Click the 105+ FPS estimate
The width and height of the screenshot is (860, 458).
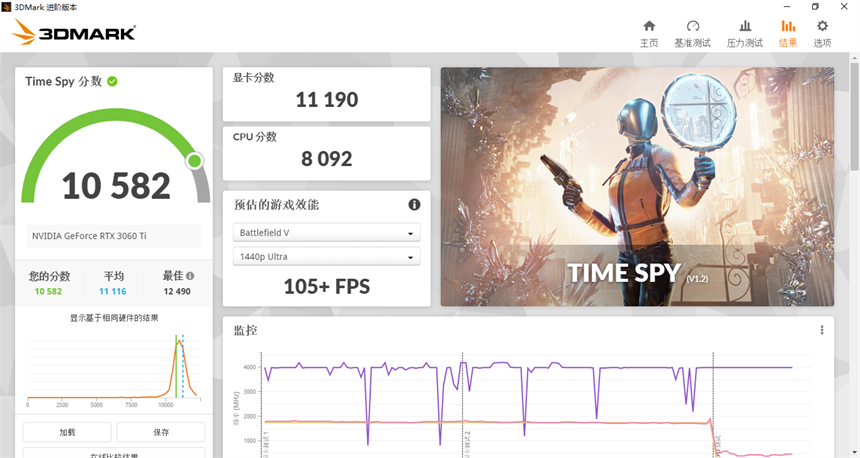coord(327,286)
